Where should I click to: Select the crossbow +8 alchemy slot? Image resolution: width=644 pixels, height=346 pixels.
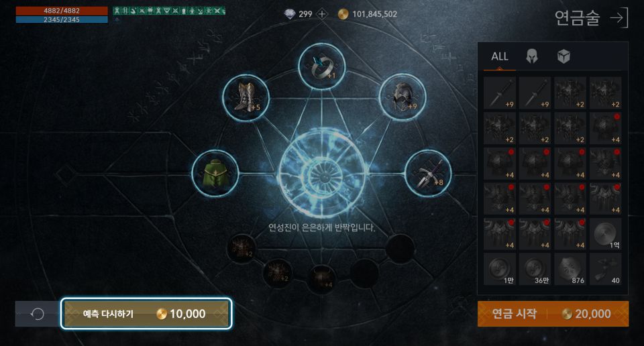[429, 173]
